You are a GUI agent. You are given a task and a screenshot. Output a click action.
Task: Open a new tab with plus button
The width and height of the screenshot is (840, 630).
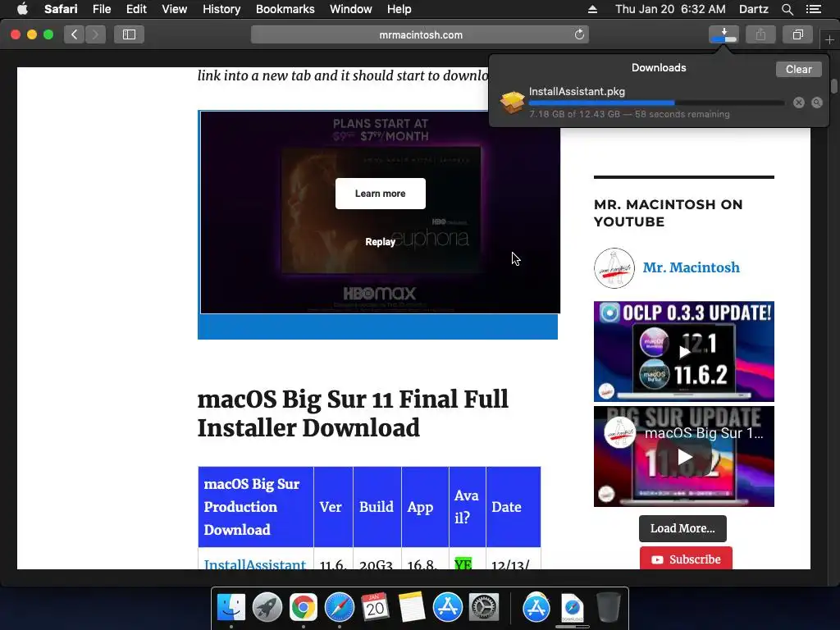829,39
